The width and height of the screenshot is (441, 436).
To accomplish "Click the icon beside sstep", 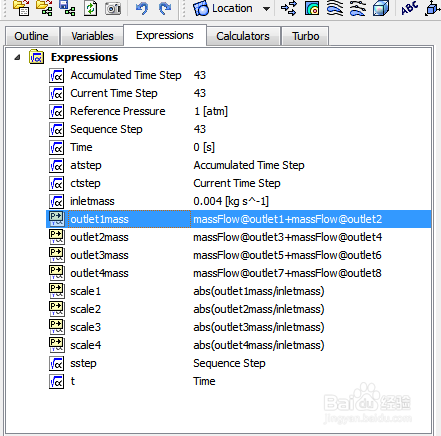I will (56, 364).
